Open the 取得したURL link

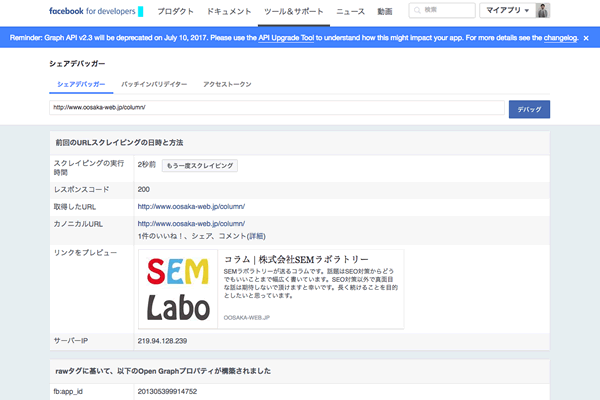tap(191, 206)
